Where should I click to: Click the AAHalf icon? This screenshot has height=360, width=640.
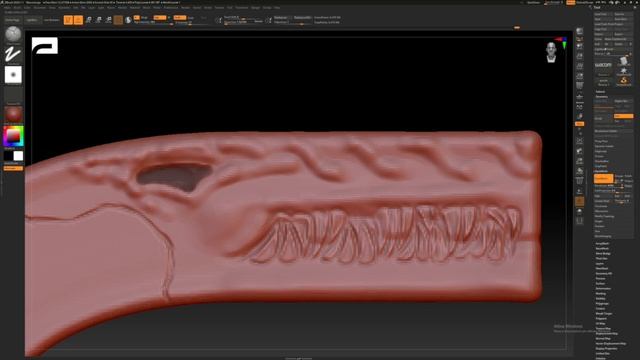pos(579,76)
